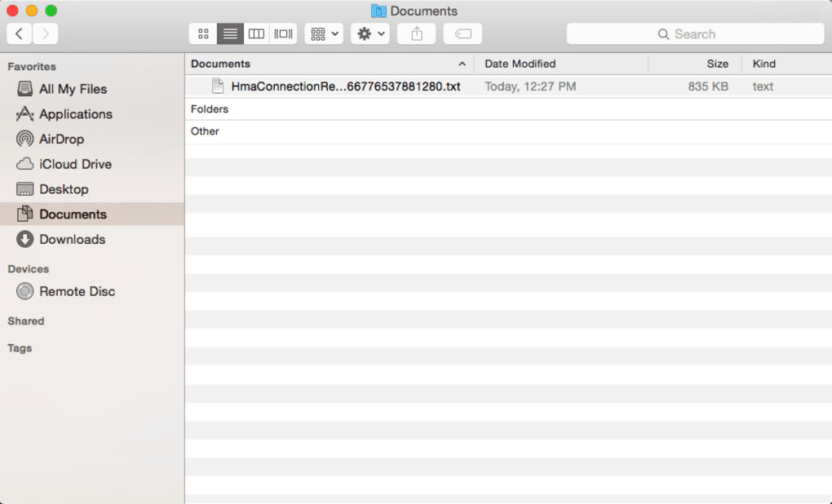Open Desktop in the sidebar

point(92,189)
